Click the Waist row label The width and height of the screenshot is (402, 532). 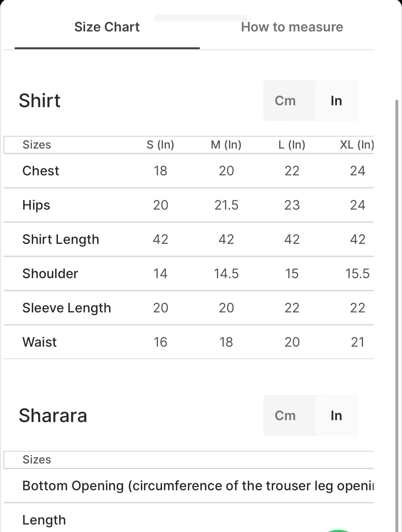coord(40,342)
